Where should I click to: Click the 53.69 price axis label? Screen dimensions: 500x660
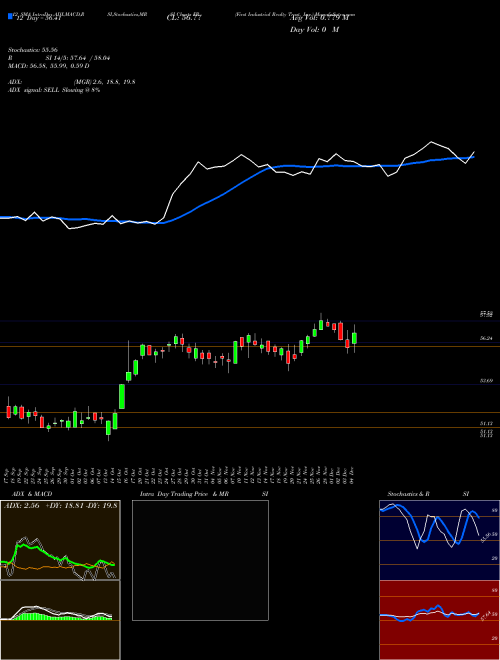(486, 381)
